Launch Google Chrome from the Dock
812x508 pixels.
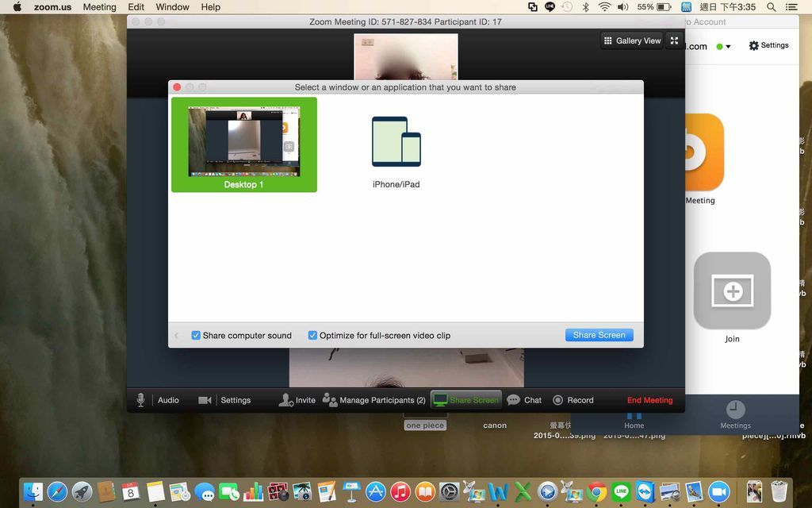click(596, 491)
